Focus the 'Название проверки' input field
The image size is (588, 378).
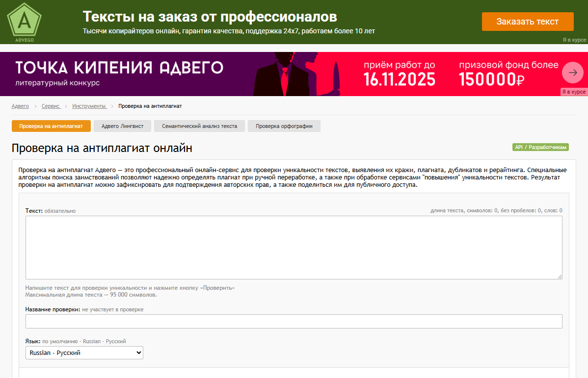(294, 322)
